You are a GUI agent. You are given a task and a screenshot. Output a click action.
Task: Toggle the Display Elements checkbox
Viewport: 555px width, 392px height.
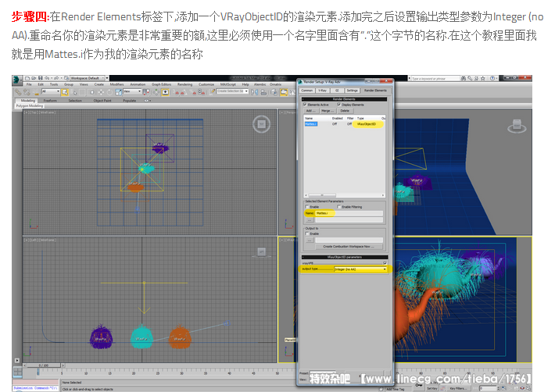click(x=338, y=105)
